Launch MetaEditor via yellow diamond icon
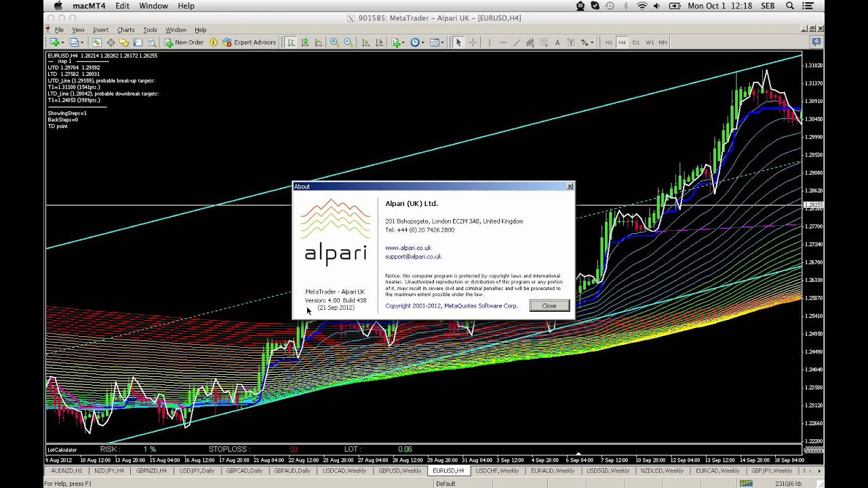The height and width of the screenshot is (488, 868). click(214, 42)
